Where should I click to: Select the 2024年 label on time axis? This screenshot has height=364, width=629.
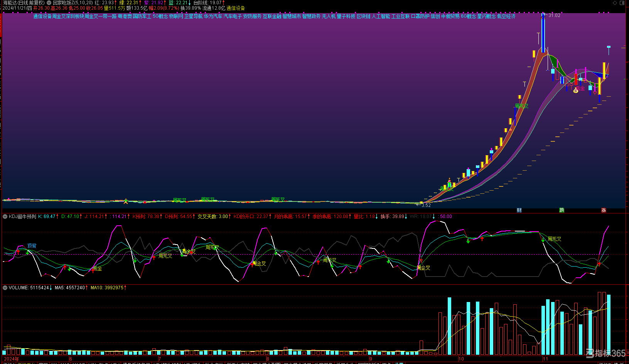12,359
